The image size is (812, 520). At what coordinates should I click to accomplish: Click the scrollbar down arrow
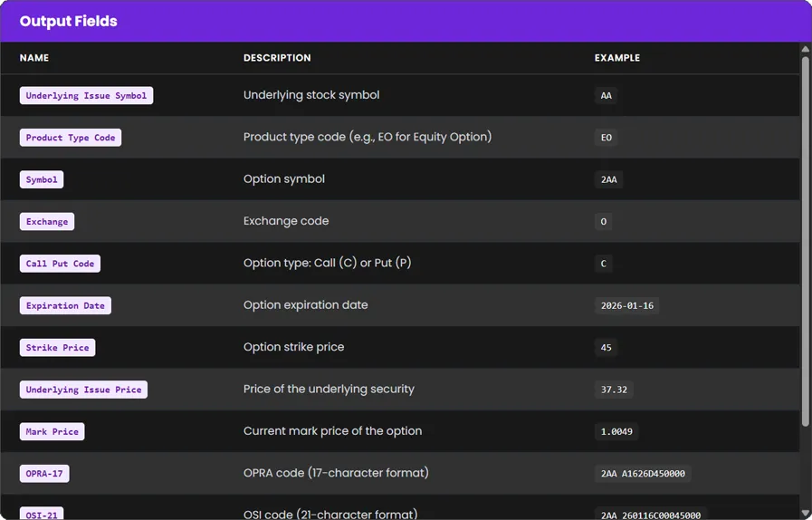[806, 514]
